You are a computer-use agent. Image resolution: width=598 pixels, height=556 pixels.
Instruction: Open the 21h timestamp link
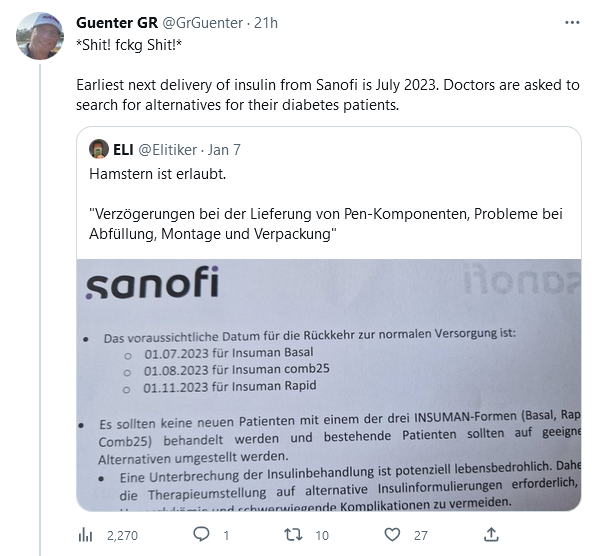266,23
